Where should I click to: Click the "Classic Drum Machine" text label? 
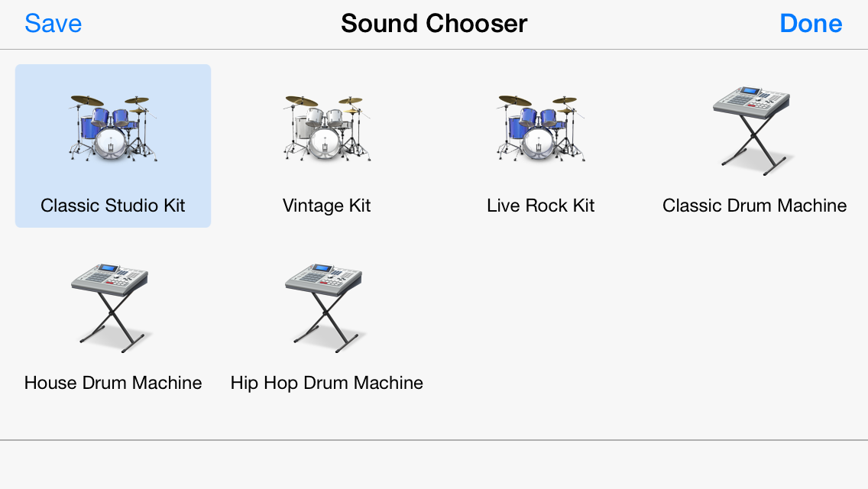point(754,206)
